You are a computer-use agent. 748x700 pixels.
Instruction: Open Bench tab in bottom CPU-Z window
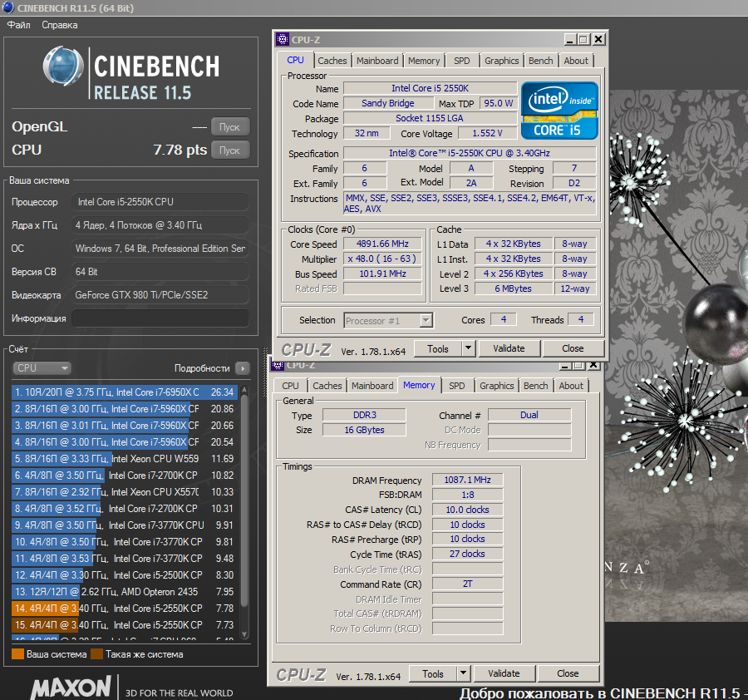point(536,386)
